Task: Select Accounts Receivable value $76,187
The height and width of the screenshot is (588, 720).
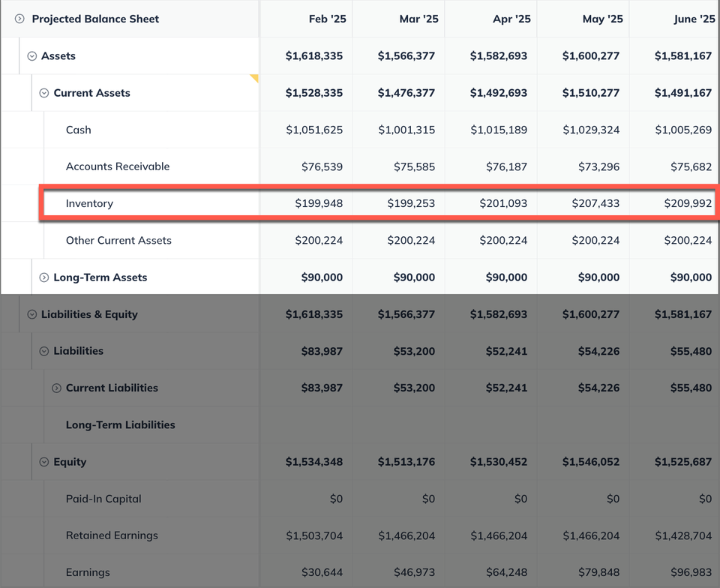Action: (x=506, y=166)
